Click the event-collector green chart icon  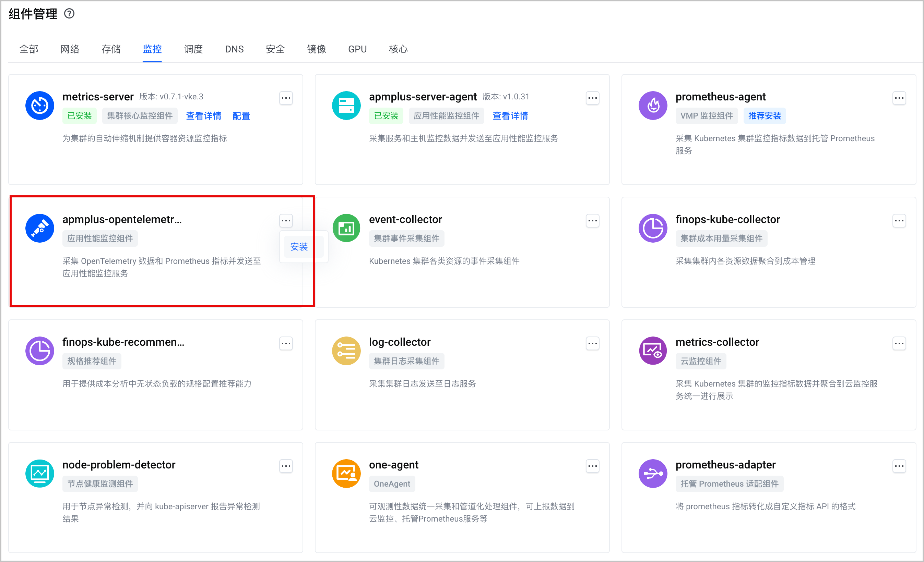(346, 228)
